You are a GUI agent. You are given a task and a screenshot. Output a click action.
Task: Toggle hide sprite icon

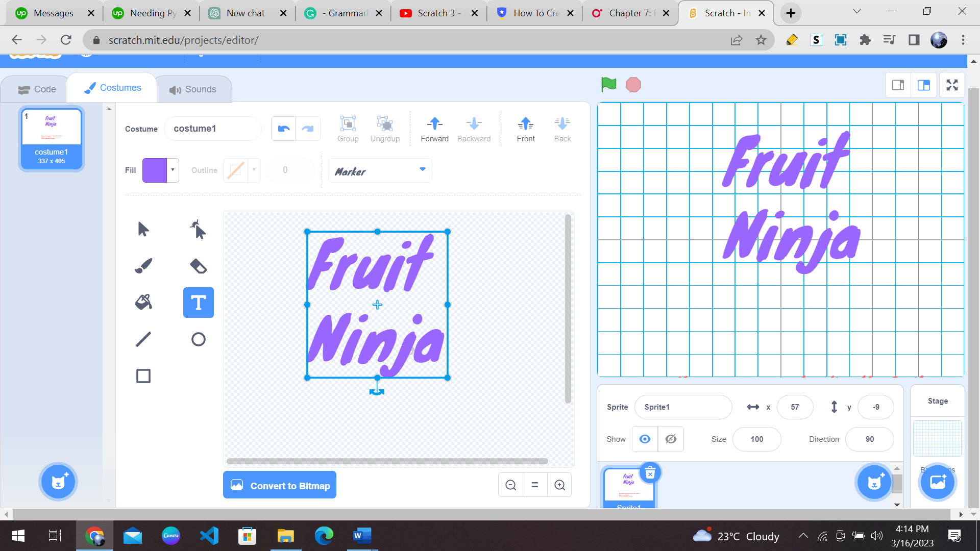point(670,439)
